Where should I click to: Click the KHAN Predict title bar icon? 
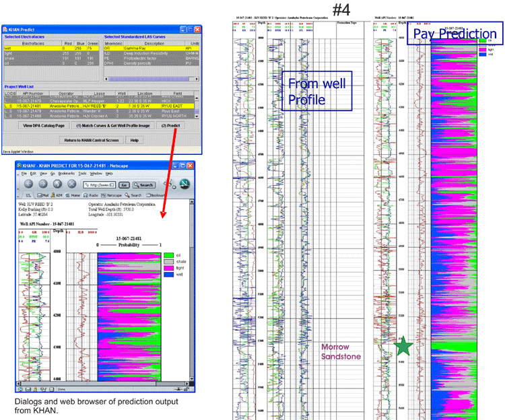(5, 30)
